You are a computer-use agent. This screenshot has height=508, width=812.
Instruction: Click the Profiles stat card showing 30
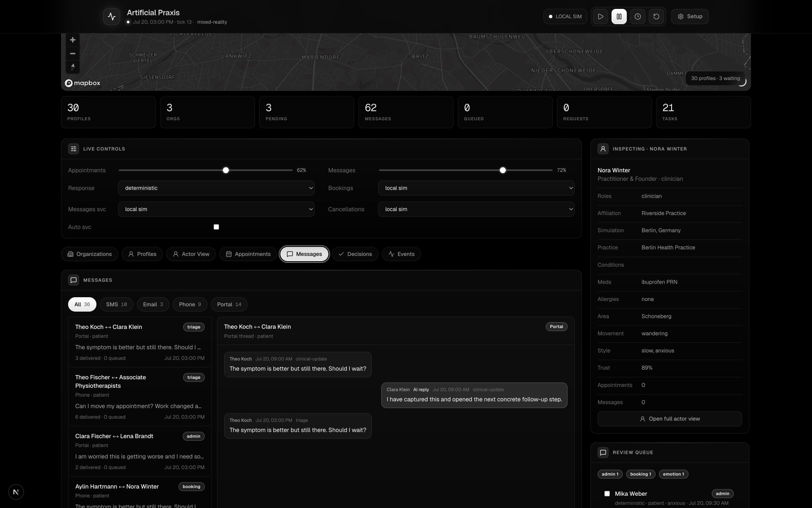108,112
